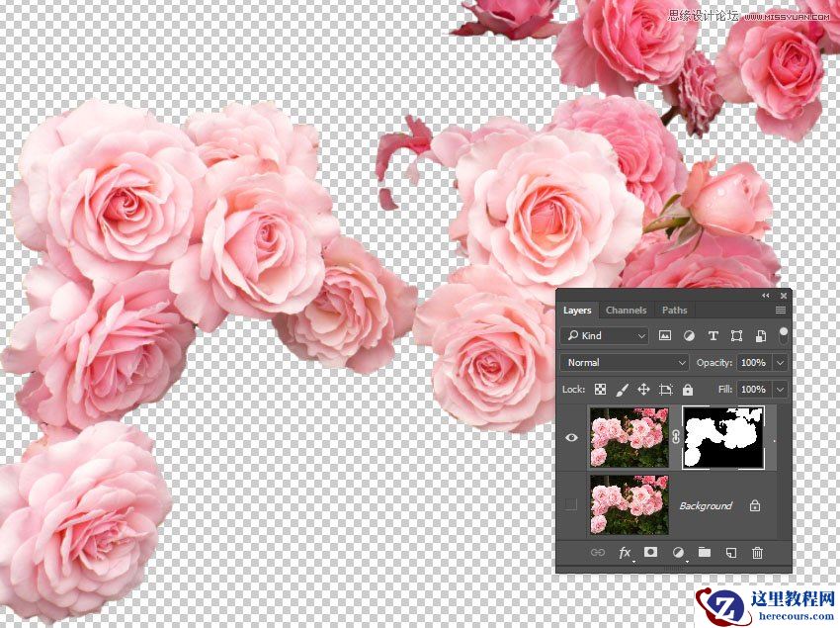Click the create new group folder icon
The width and height of the screenshot is (840, 628).
(705, 552)
